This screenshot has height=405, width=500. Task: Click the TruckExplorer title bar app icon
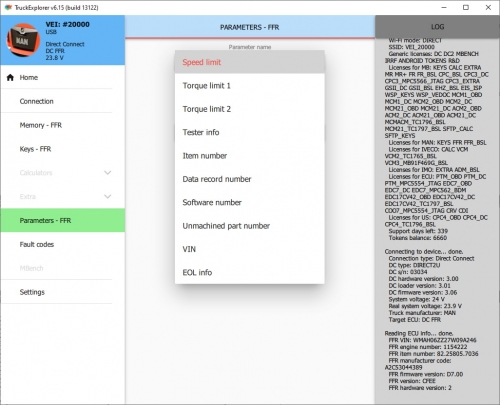point(8,7)
